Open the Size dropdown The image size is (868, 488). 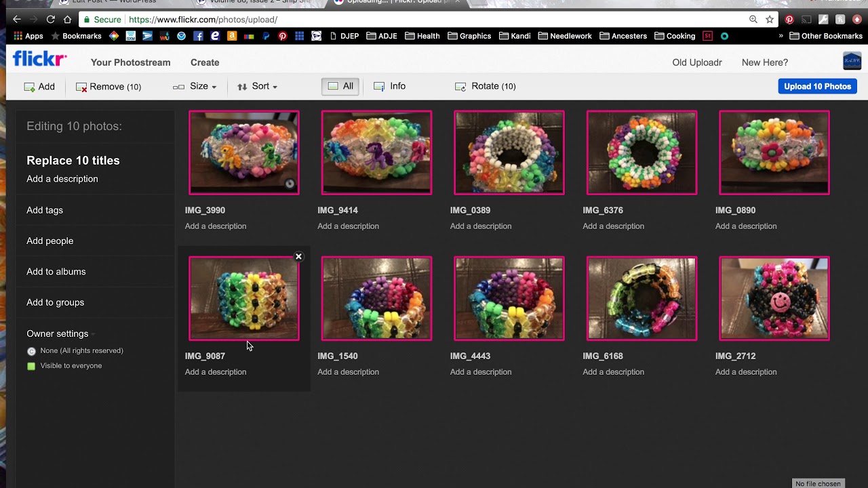coord(195,86)
